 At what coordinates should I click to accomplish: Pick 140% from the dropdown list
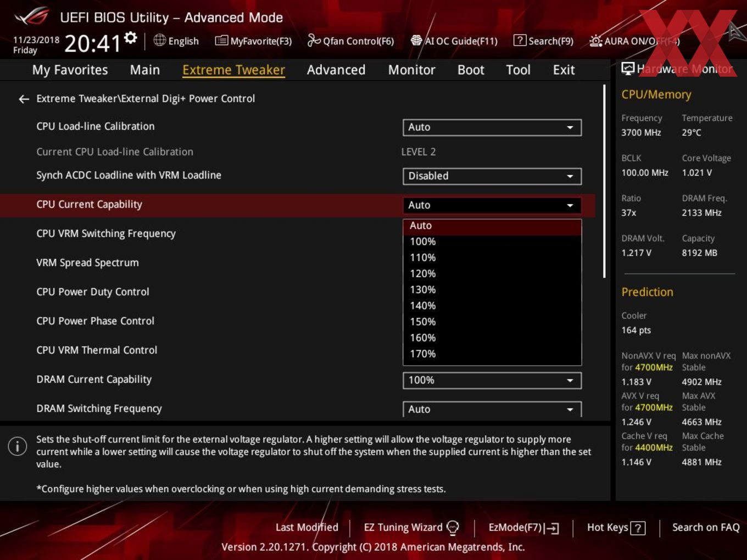pyautogui.click(x=492, y=306)
